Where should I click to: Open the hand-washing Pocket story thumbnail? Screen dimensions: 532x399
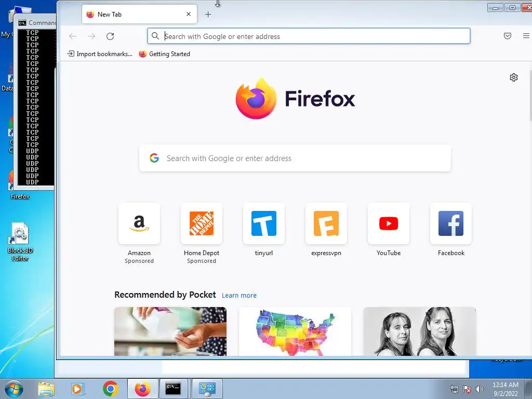click(170, 331)
